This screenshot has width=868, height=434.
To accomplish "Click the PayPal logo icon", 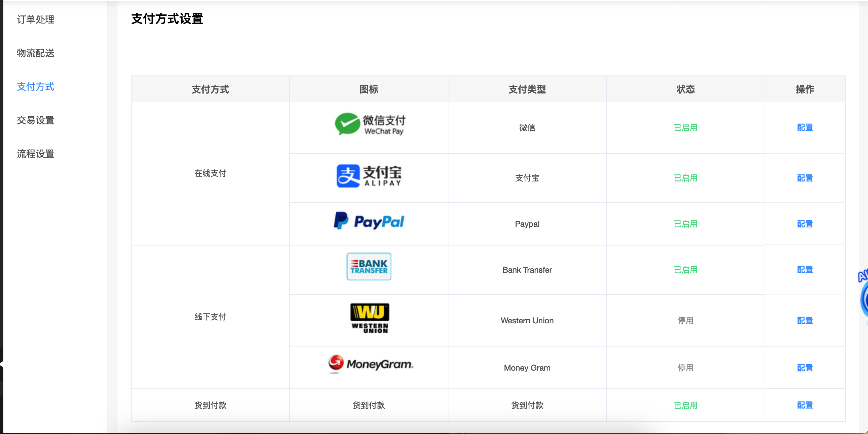I will 369,221.
